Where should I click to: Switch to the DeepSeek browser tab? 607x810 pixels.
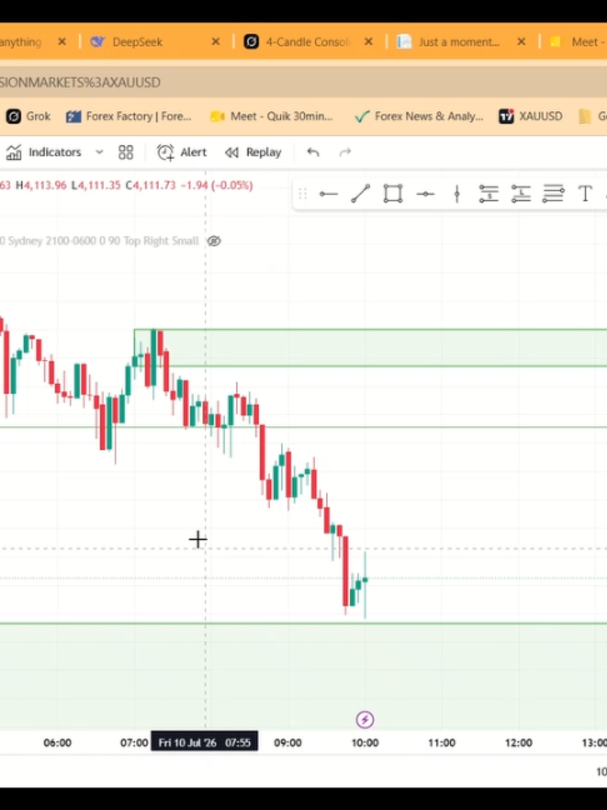coord(137,42)
